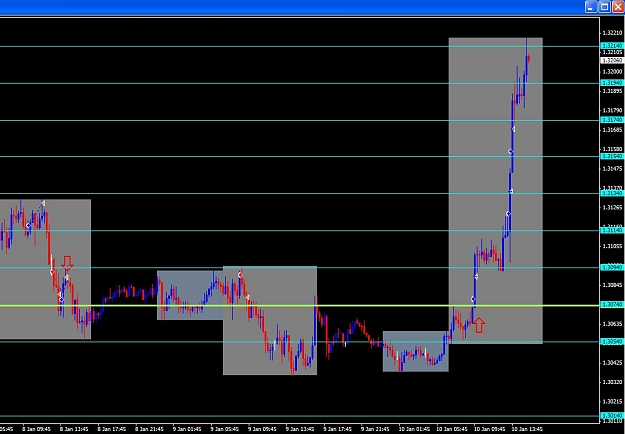This screenshot has height=434, width=625.
Task: Click the 1.32000 price scale value
Action: click(613, 72)
